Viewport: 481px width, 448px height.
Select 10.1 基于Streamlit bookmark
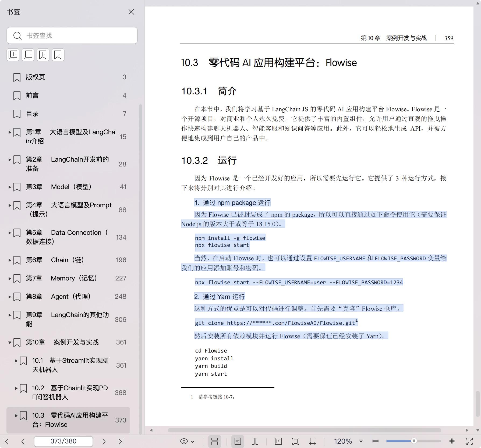click(68, 365)
